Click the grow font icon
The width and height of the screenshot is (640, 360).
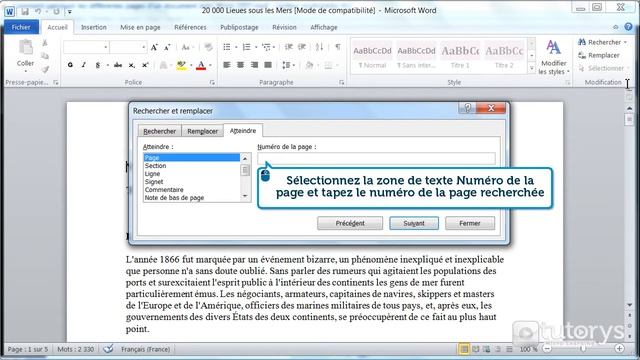[x=154, y=47]
